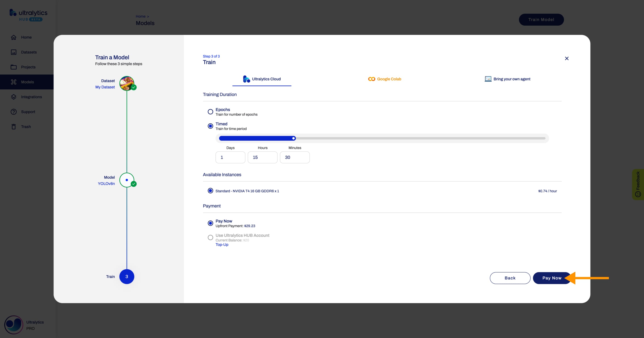Switch to Bring your own agent tab
The image size is (644, 338).
pyautogui.click(x=507, y=79)
